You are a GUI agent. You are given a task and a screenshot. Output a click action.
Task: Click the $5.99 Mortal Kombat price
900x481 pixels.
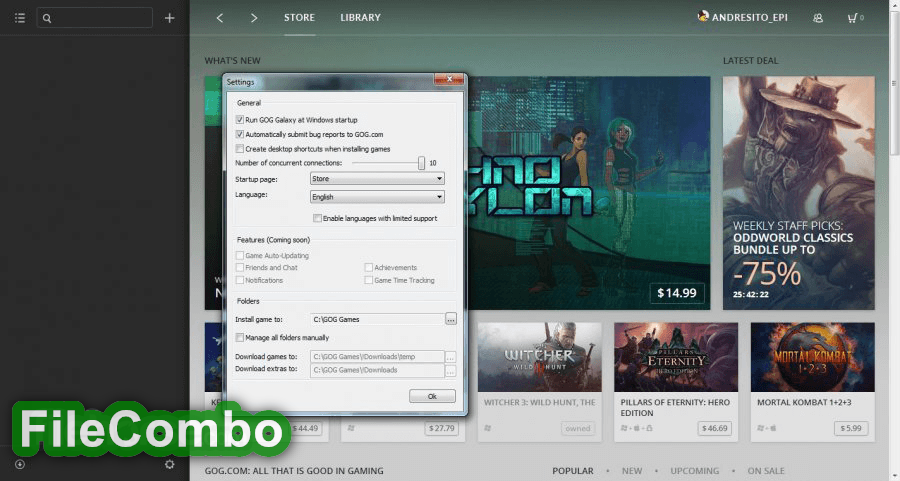coord(851,428)
